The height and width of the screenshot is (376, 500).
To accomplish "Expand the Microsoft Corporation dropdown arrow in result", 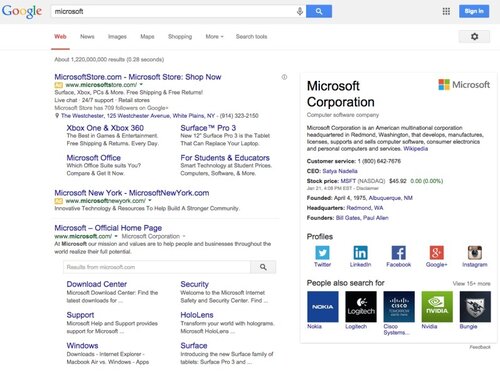I will pos(184,236).
